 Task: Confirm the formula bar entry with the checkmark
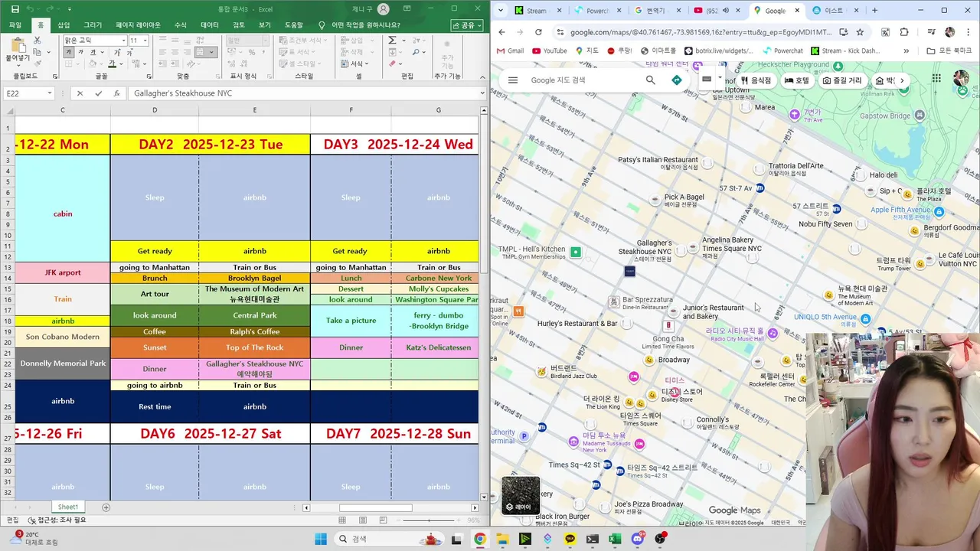click(x=98, y=93)
